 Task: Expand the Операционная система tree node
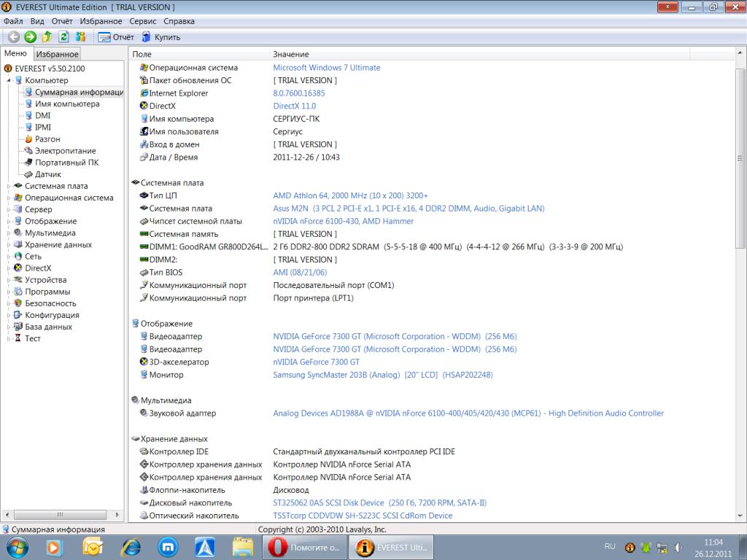click(x=9, y=198)
